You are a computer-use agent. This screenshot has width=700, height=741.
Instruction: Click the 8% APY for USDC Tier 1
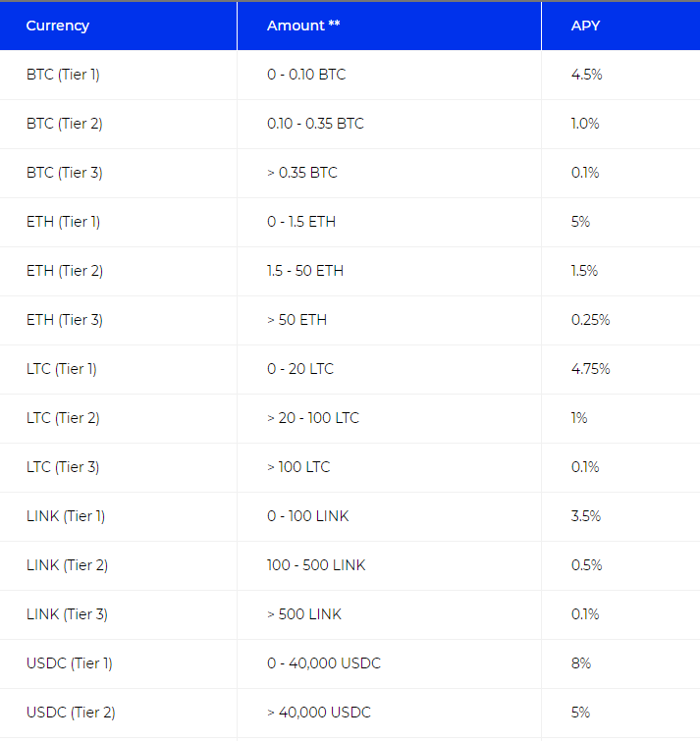tap(581, 664)
